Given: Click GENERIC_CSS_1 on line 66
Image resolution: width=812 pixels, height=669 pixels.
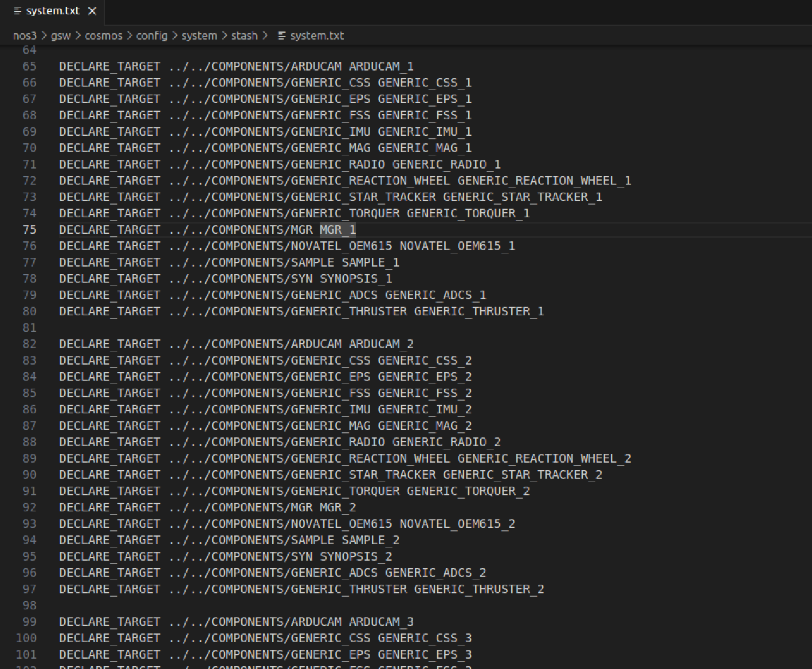Looking at the screenshot, I should tap(425, 83).
